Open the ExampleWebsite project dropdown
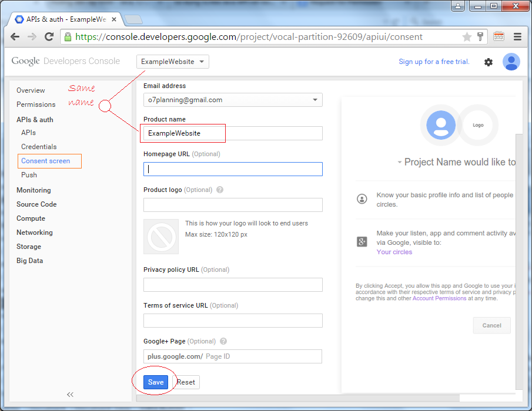 pyautogui.click(x=173, y=62)
